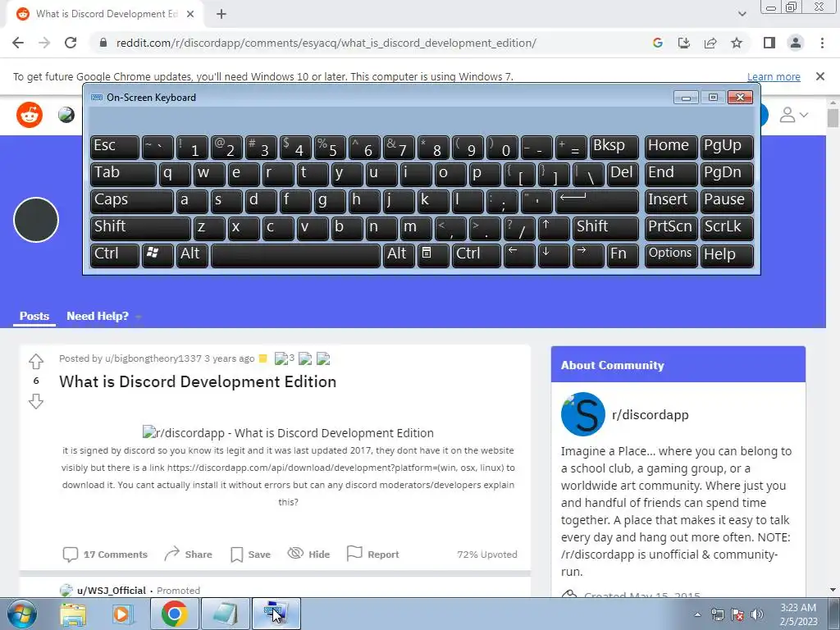
Task: Click the Windows logo key on On-Screen Keyboard
Action: click(x=157, y=256)
